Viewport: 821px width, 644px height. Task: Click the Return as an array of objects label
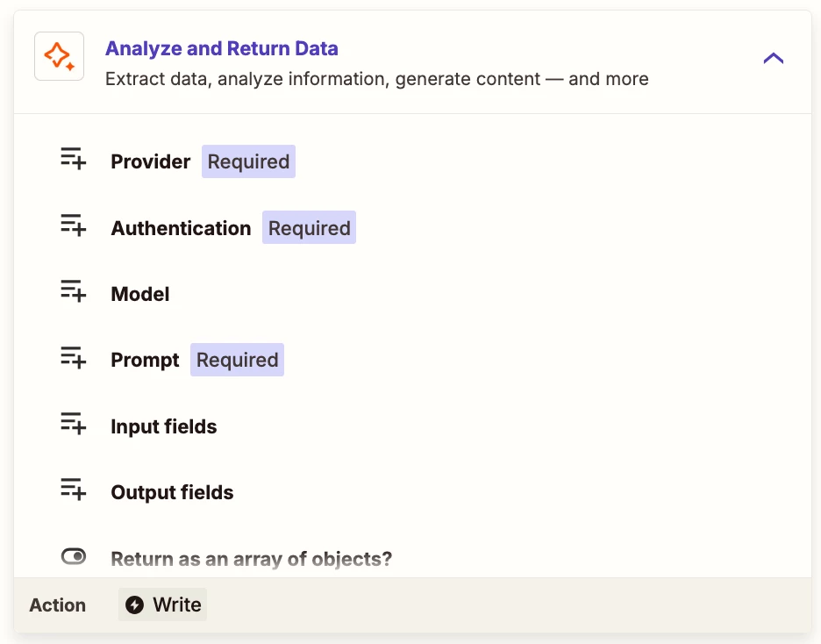251,559
